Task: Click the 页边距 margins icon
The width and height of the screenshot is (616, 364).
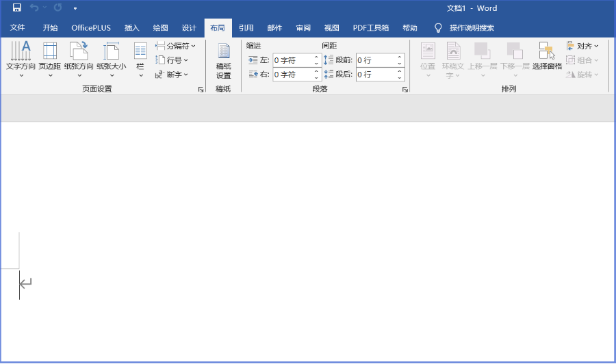Action: [50, 51]
